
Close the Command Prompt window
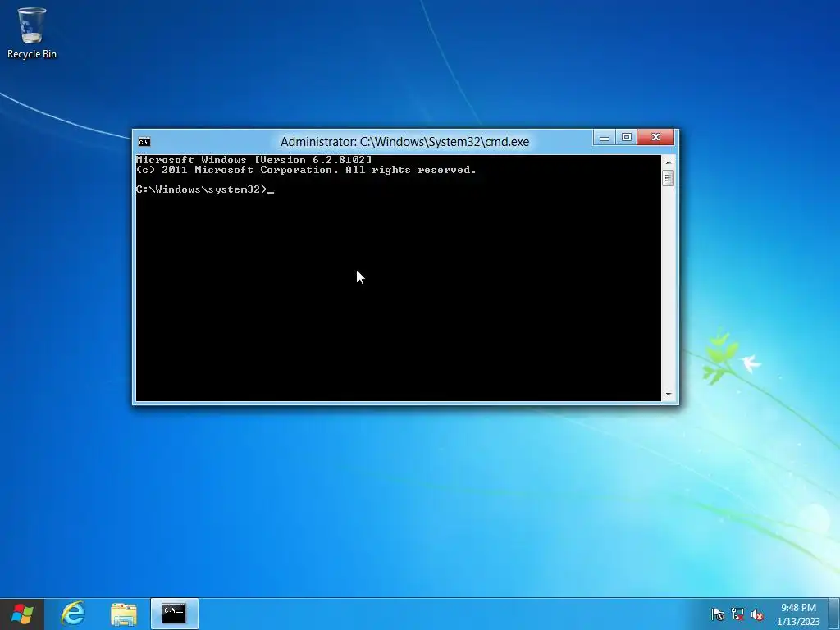pyautogui.click(x=655, y=138)
